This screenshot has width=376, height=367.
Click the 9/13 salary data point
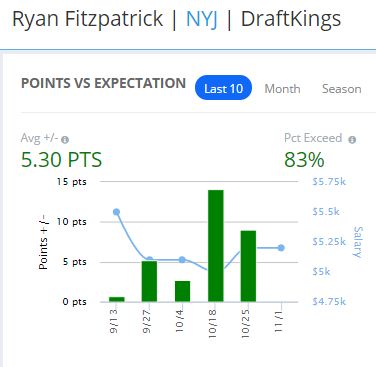pyautogui.click(x=116, y=212)
